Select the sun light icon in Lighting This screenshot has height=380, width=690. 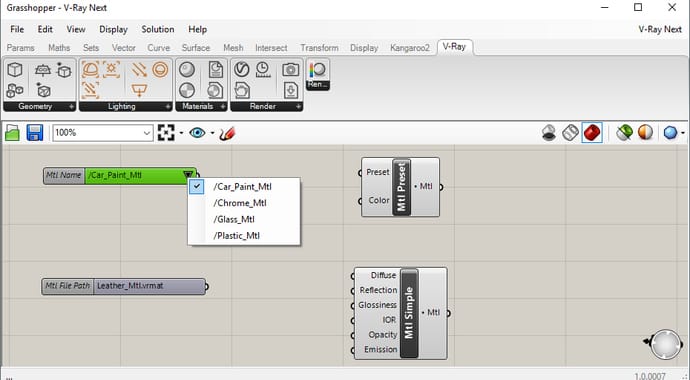[x=111, y=69]
